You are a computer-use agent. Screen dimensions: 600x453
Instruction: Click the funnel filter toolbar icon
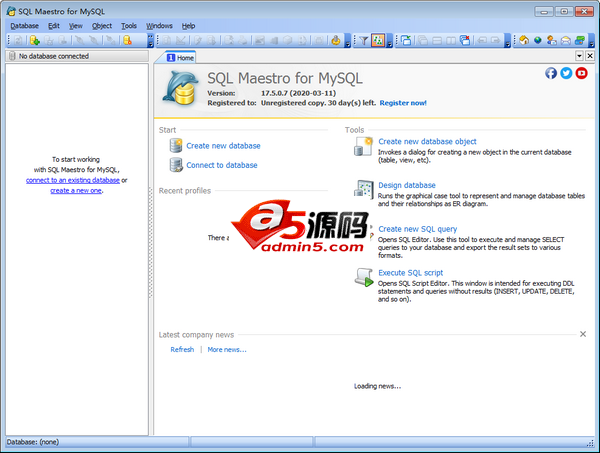(x=364, y=40)
